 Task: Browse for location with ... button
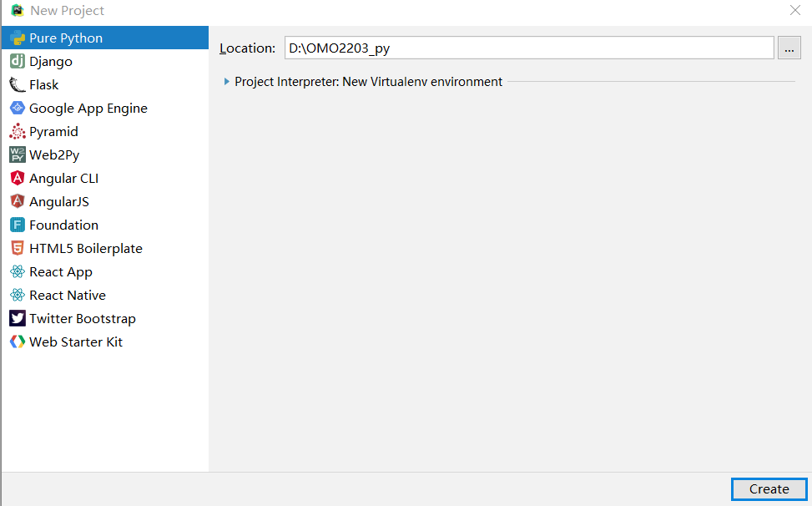[789, 48]
